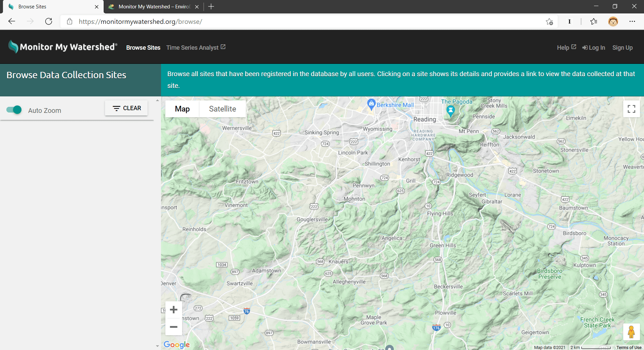Toggle fullscreen map view
This screenshot has height=350, width=644.
(631, 109)
